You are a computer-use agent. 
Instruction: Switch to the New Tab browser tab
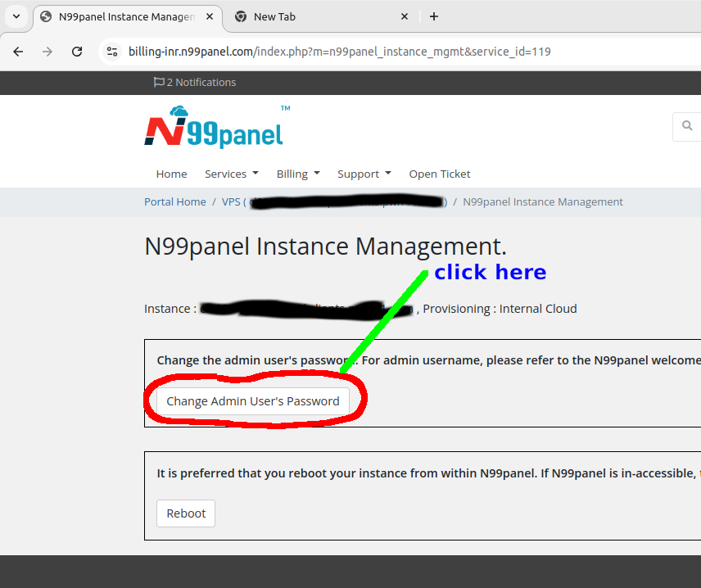[x=311, y=16]
